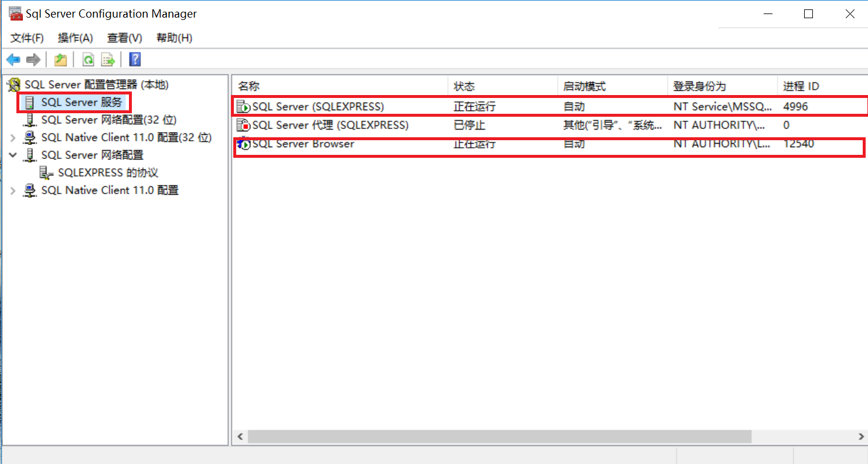
Task: Click 正在运行 status for SQL Server (SQLEXPRESS)
Action: coord(474,107)
